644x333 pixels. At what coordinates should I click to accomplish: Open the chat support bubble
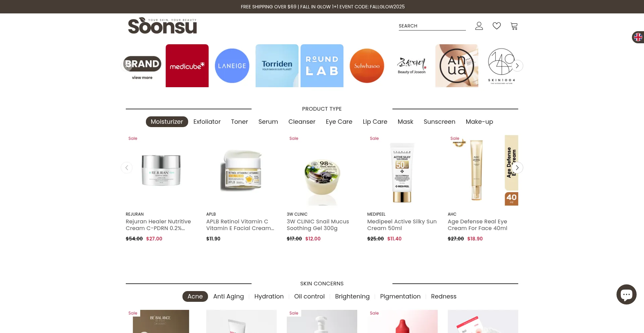(627, 294)
